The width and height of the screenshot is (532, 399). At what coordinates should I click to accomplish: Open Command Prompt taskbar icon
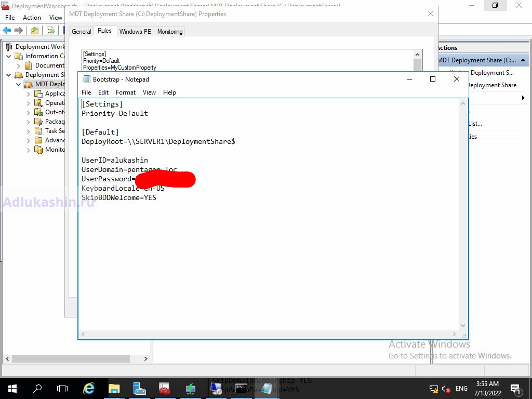pos(241,388)
